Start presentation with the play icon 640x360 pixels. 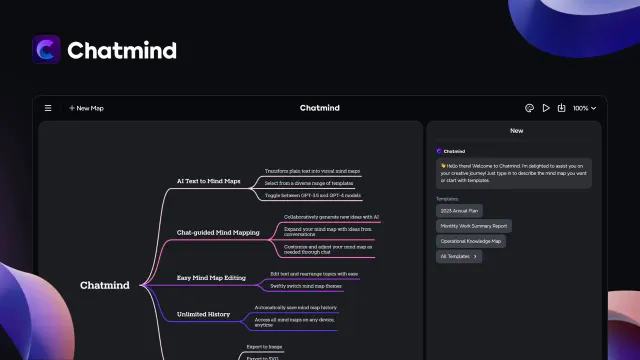546,108
